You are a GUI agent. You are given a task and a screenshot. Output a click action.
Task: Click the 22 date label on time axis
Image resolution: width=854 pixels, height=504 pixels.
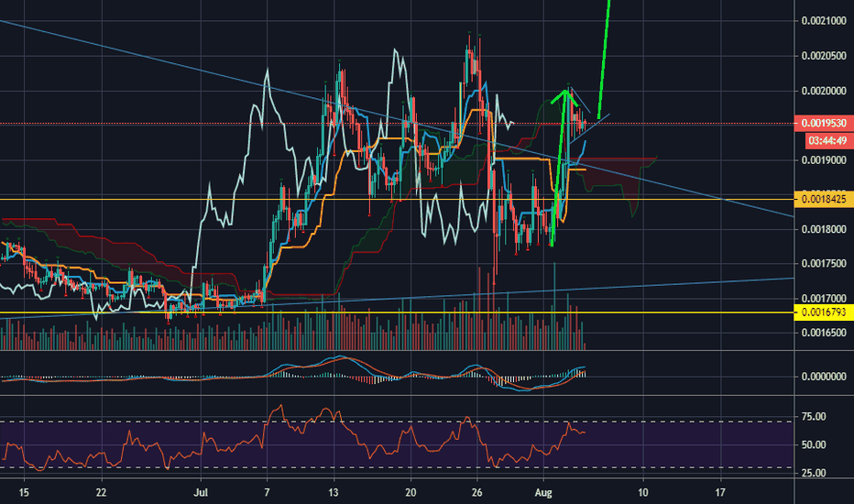point(101,493)
